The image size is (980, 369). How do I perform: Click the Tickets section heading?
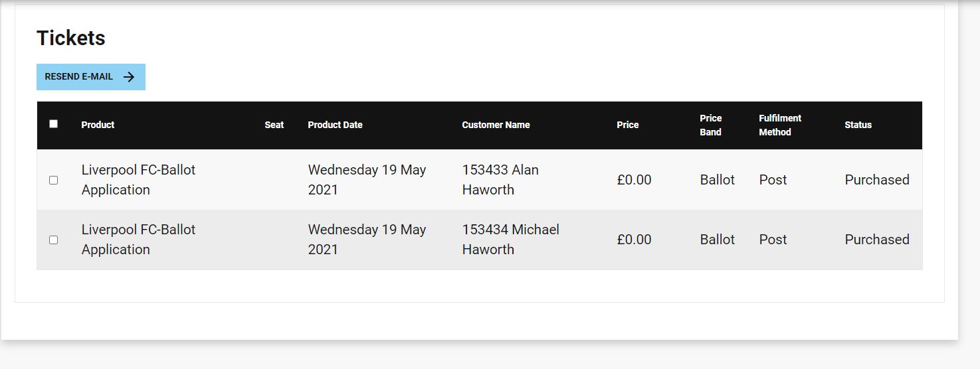pyautogui.click(x=70, y=38)
